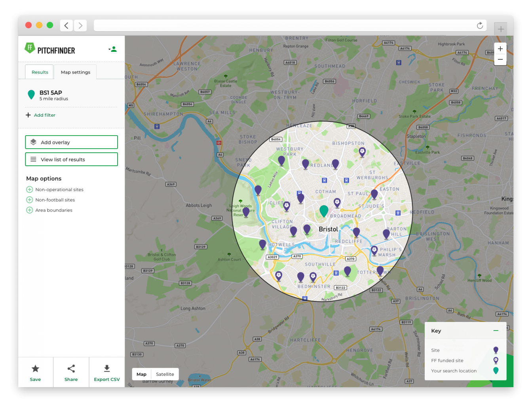Enable the Non-football sites map option

tap(29, 200)
